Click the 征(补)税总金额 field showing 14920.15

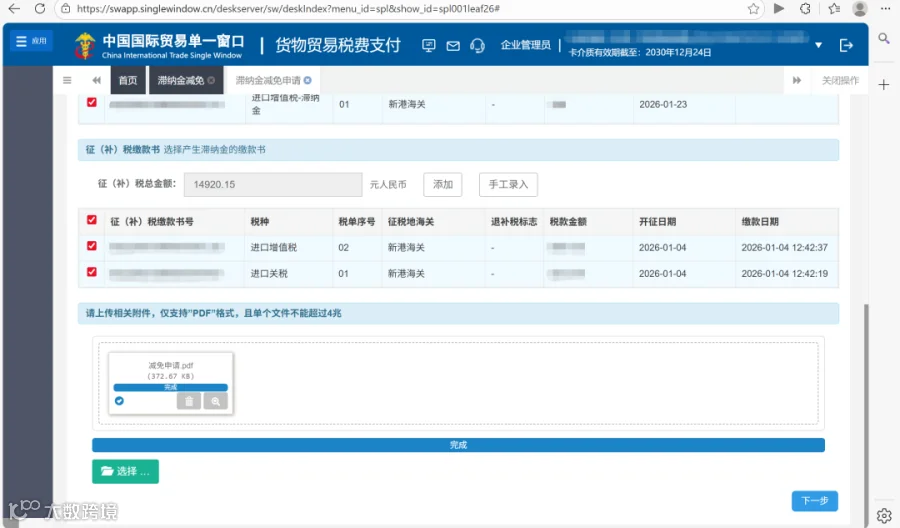click(273, 184)
